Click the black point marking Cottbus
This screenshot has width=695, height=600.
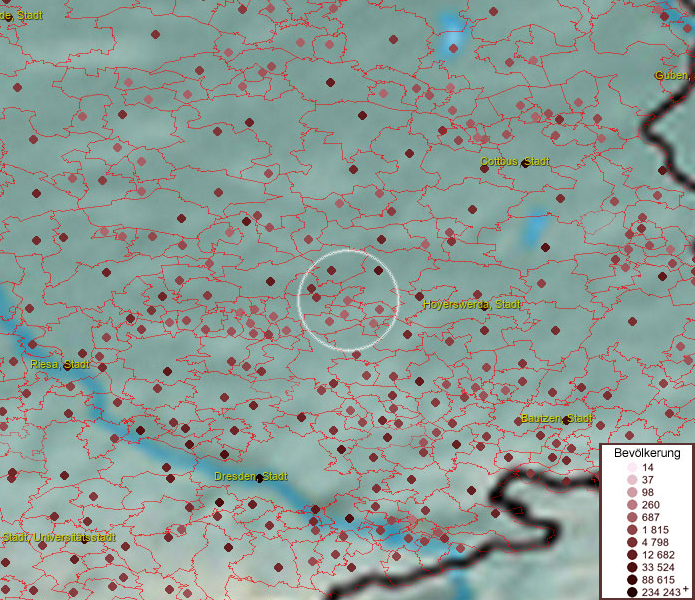pyautogui.click(x=526, y=164)
